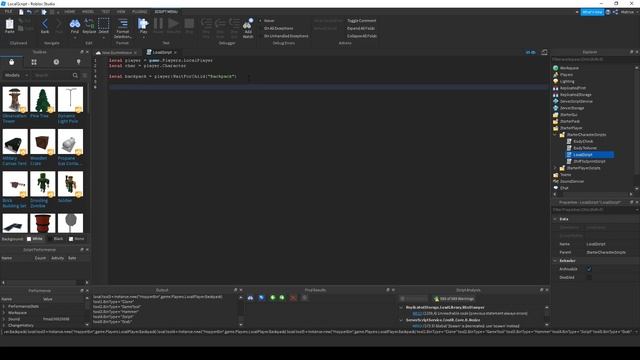The image size is (640, 360).
Task: Click in the Toolbox search field
Action: (x=51, y=76)
